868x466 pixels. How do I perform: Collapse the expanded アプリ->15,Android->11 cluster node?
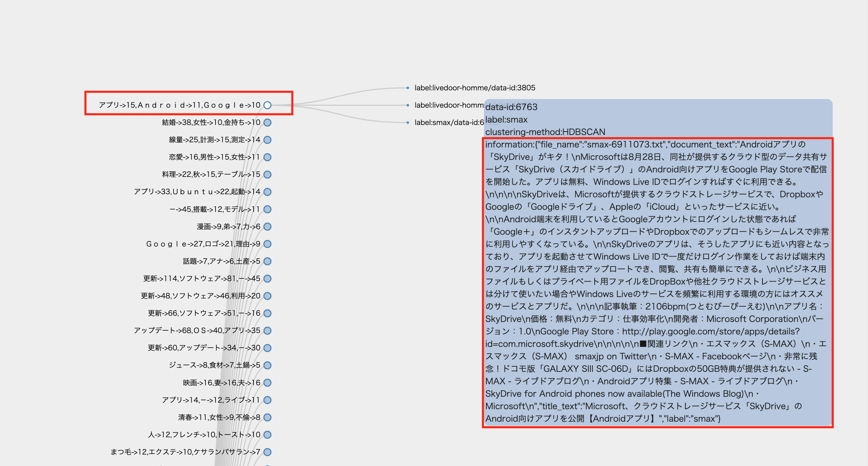click(x=267, y=105)
